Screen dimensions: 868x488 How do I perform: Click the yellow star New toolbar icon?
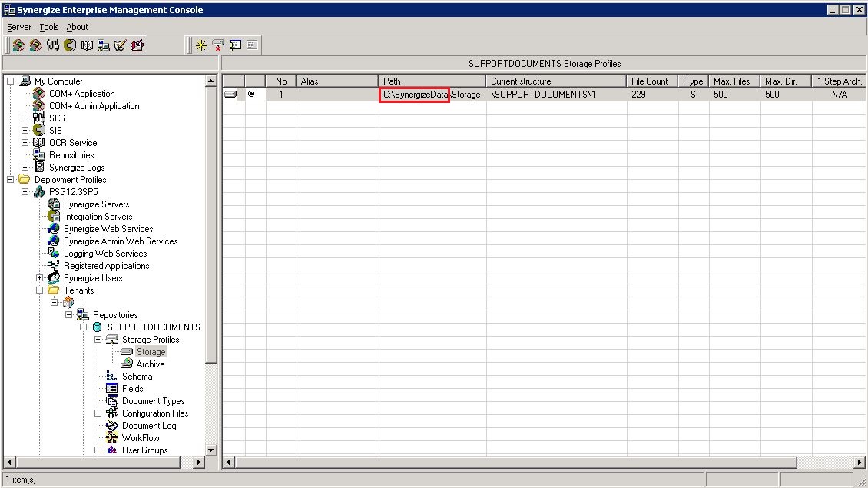[x=201, y=45]
